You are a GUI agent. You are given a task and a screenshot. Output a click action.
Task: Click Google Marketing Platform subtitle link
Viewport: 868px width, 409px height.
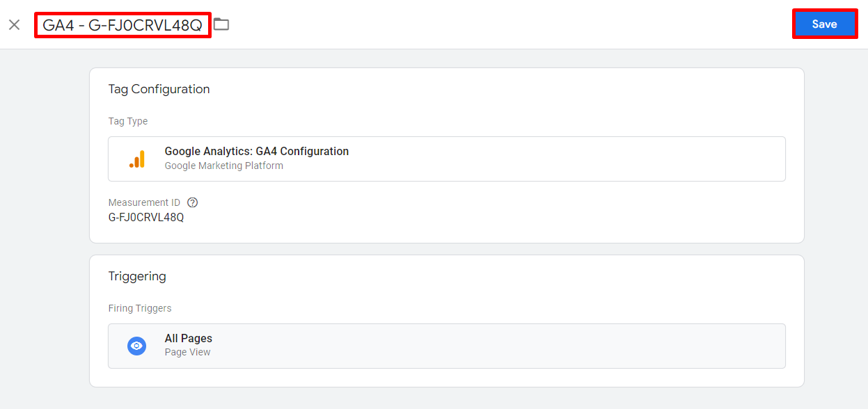point(223,166)
